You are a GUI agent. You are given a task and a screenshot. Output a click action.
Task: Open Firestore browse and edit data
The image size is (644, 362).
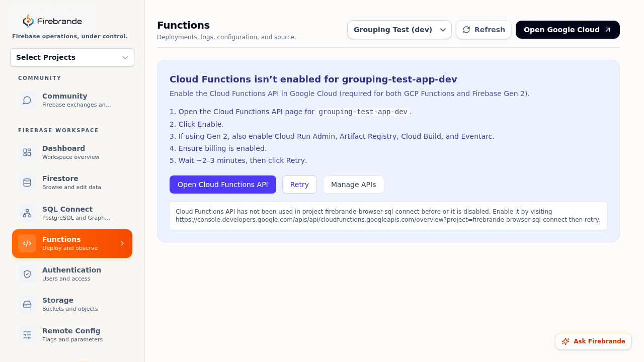click(72, 183)
